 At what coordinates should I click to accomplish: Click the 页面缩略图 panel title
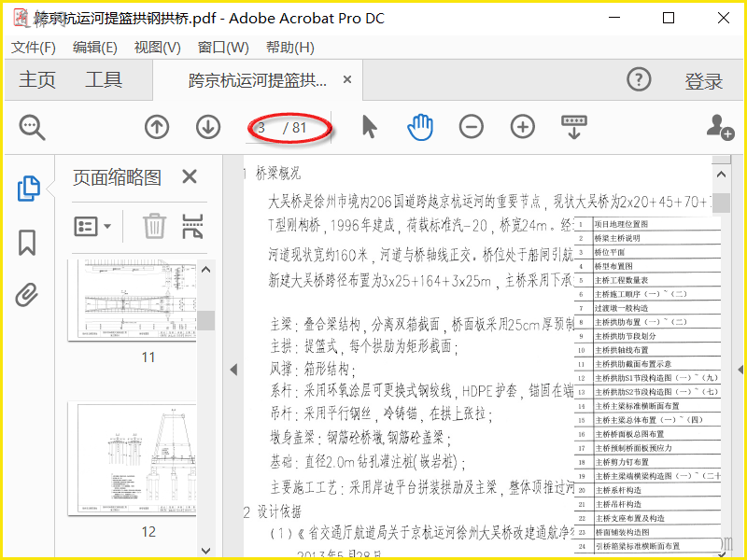(x=117, y=177)
